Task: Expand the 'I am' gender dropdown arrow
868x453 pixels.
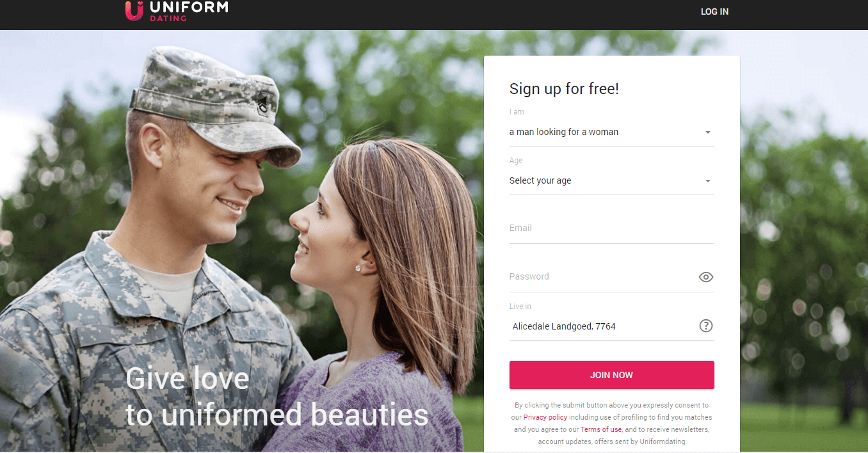Action: click(707, 132)
